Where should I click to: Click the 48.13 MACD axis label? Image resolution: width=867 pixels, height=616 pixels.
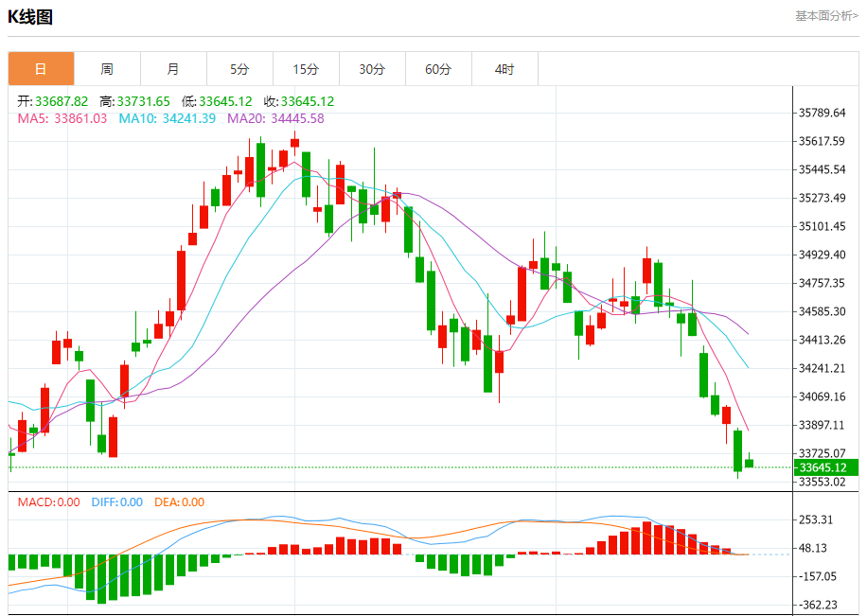[x=813, y=548]
